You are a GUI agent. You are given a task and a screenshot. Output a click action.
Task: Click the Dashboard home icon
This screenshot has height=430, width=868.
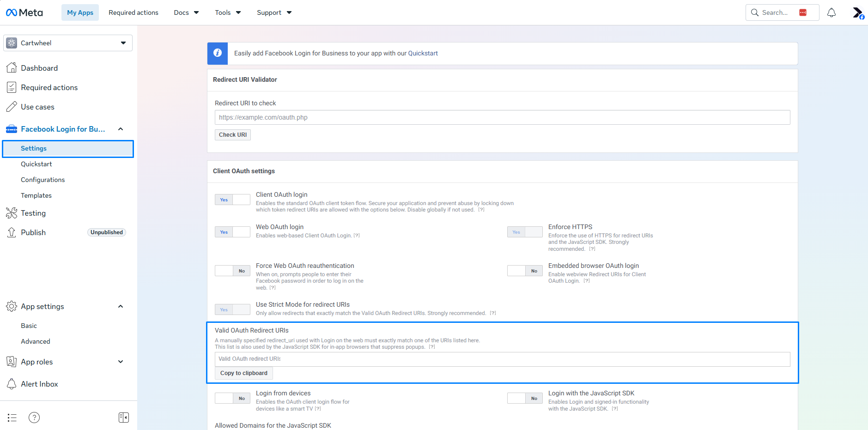click(x=12, y=68)
